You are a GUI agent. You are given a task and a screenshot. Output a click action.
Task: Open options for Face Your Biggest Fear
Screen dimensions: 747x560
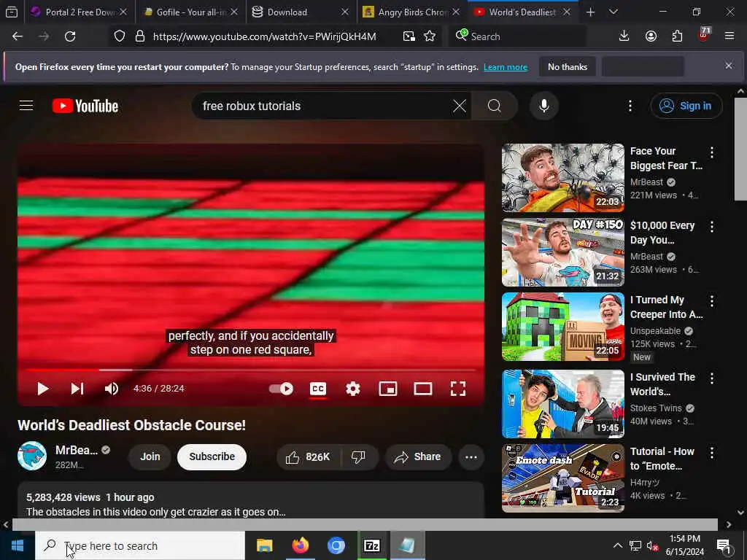pos(712,152)
